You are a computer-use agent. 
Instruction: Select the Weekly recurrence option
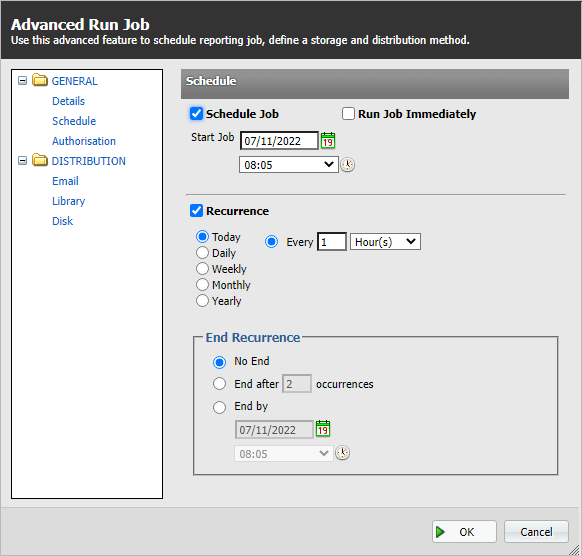202,269
